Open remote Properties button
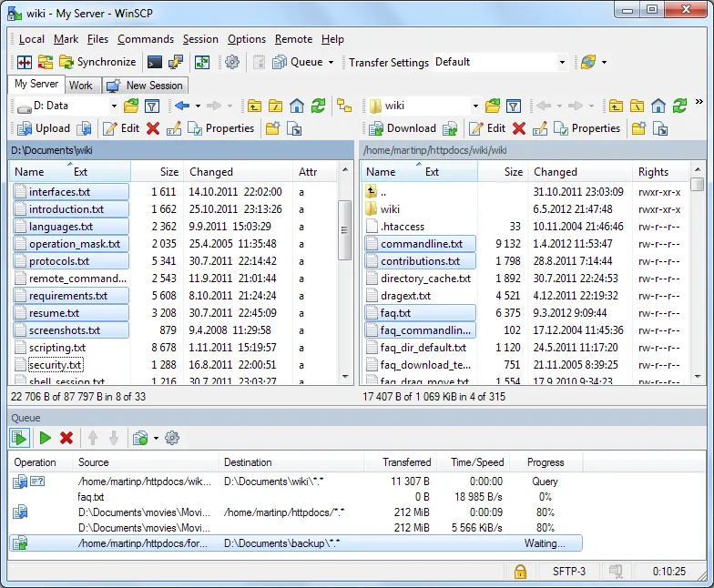Image resolution: width=714 pixels, height=588 pixels. 586,129
